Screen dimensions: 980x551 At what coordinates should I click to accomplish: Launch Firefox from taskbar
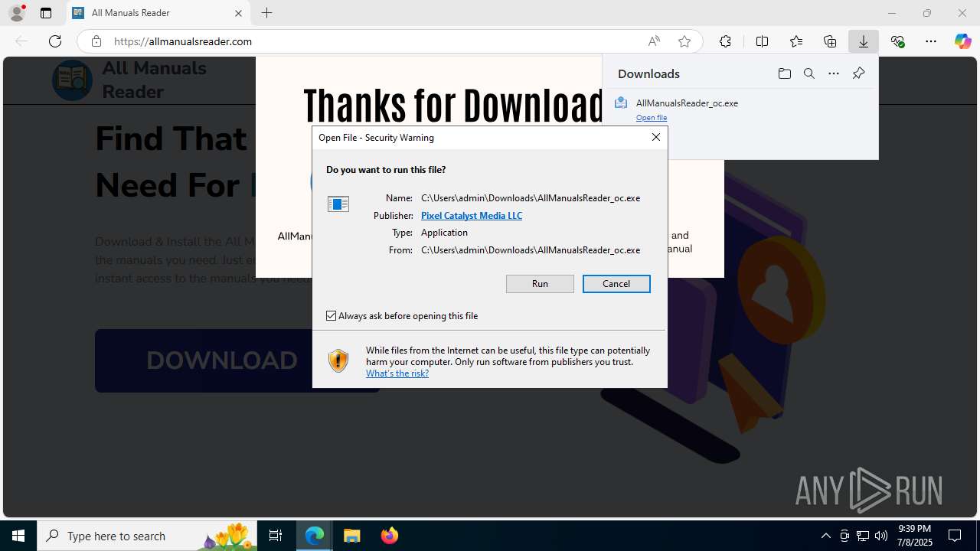click(x=390, y=536)
